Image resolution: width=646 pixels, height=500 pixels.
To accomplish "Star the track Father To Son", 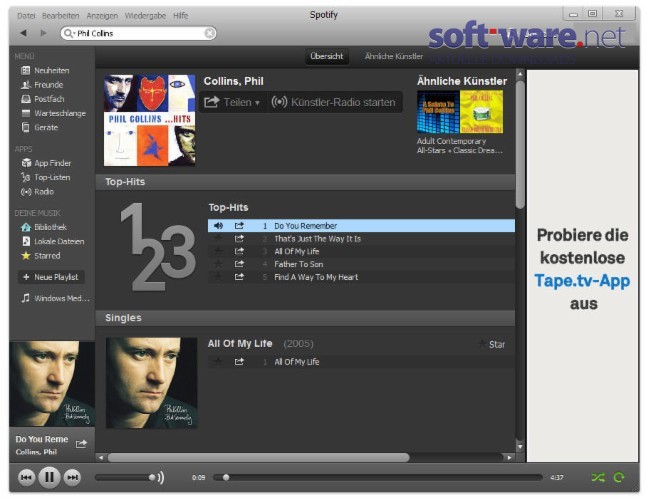I will pyautogui.click(x=218, y=264).
